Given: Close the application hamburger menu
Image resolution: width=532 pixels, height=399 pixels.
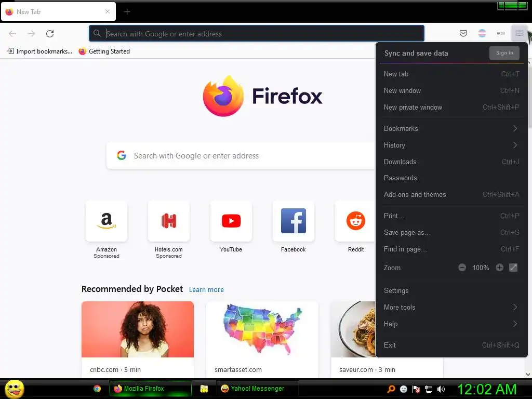Looking at the screenshot, I should click(519, 33).
